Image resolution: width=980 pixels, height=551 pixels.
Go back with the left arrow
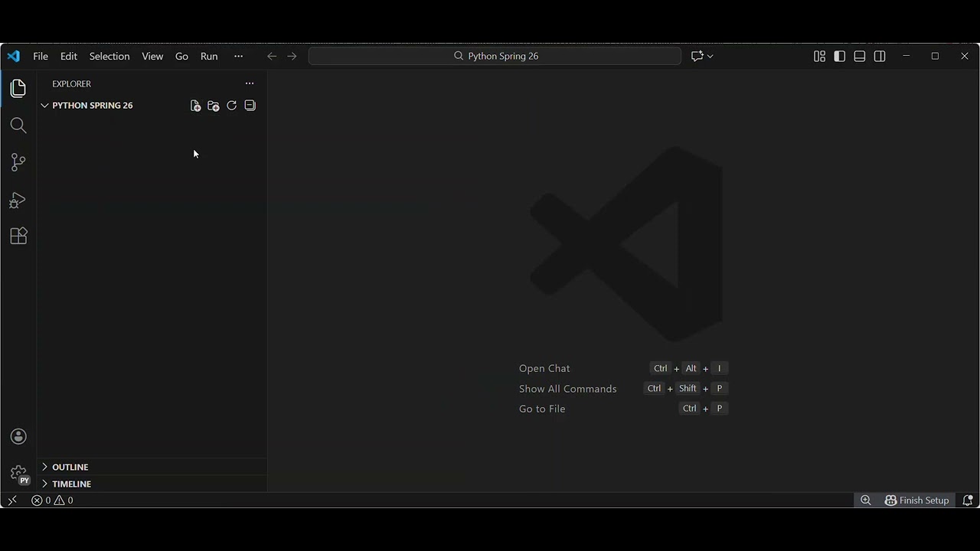[x=272, y=56]
